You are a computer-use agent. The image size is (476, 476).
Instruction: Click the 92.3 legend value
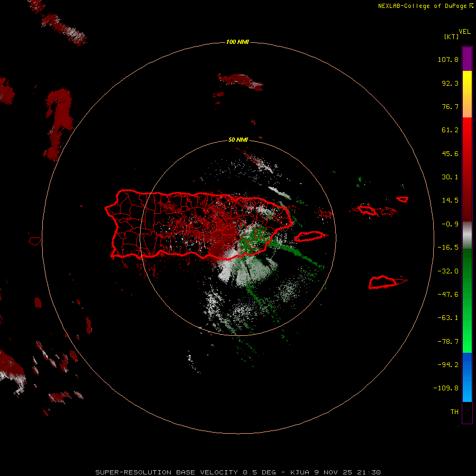(x=450, y=83)
